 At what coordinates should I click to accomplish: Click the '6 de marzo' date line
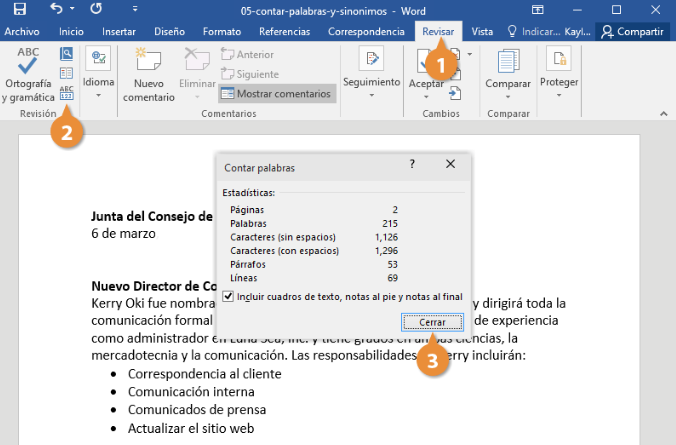click(123, 233)
